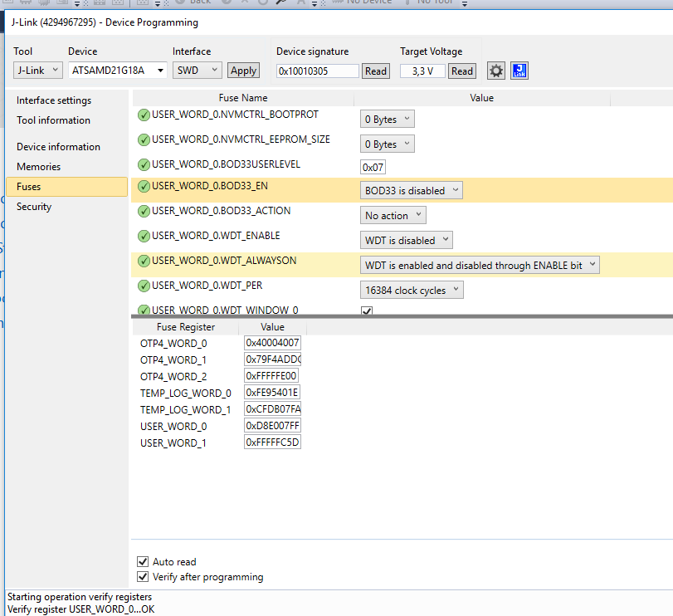The height and width of the screenshot is (616, 673).
Task: Edit the TEMP_LOG_WORD_0 register value
Action: click(x=272, y=392)
